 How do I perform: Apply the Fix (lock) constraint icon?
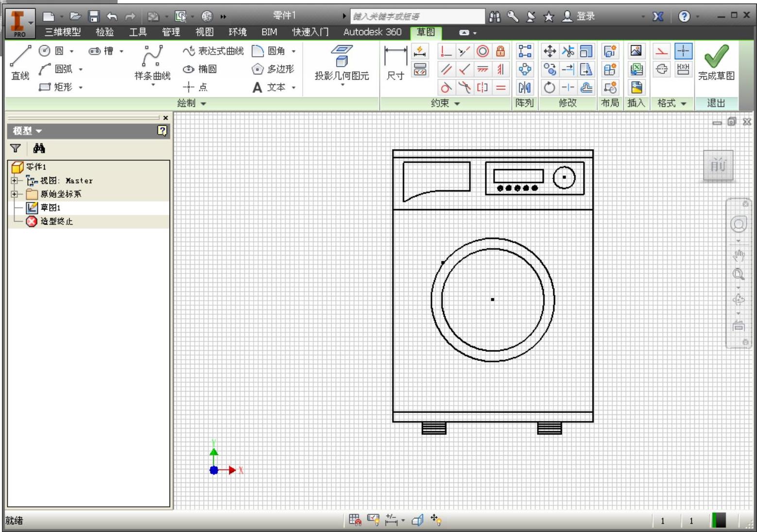click(x=500, y=51)
